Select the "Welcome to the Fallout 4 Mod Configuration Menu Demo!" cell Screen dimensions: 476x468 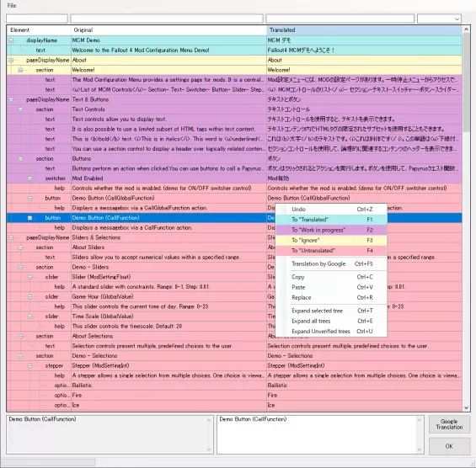(x=168, y=51)
